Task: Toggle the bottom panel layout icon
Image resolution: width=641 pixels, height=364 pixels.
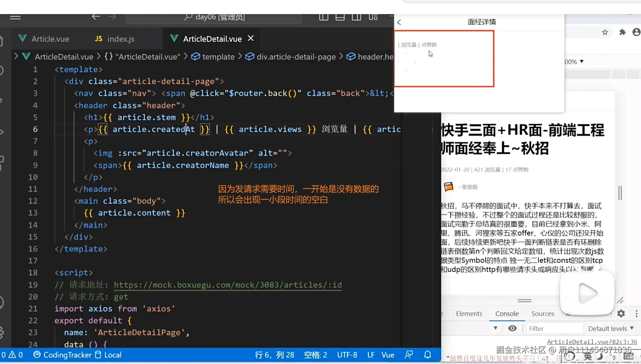Action: [340, 17]
